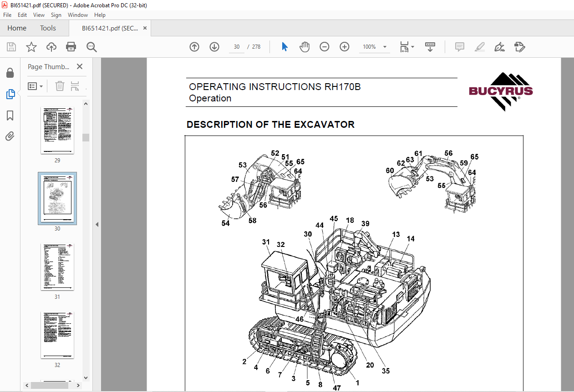574x392 pixels.
Task: Go to previous page arrow
Action: pos(194,47)
